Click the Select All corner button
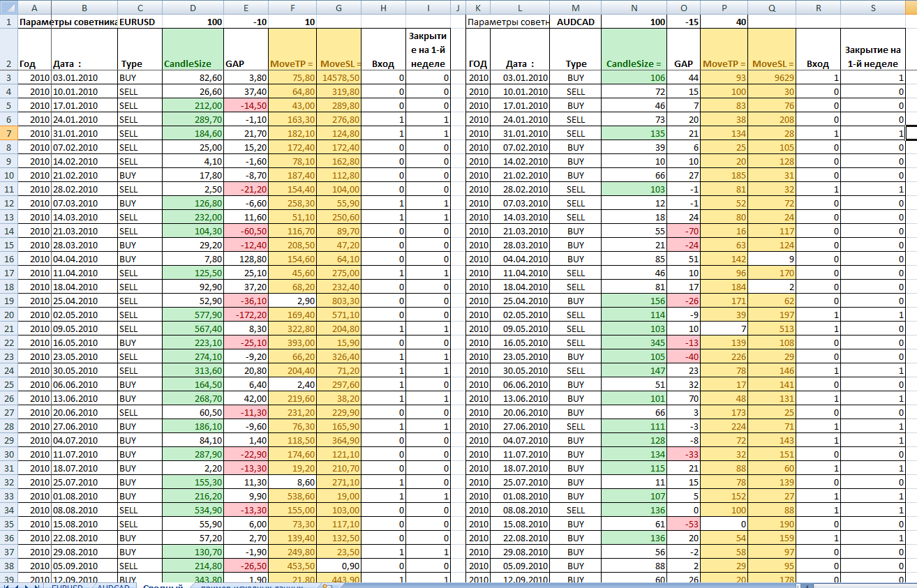The height and width of the screenshot is (588, 917). pos(8,8)
